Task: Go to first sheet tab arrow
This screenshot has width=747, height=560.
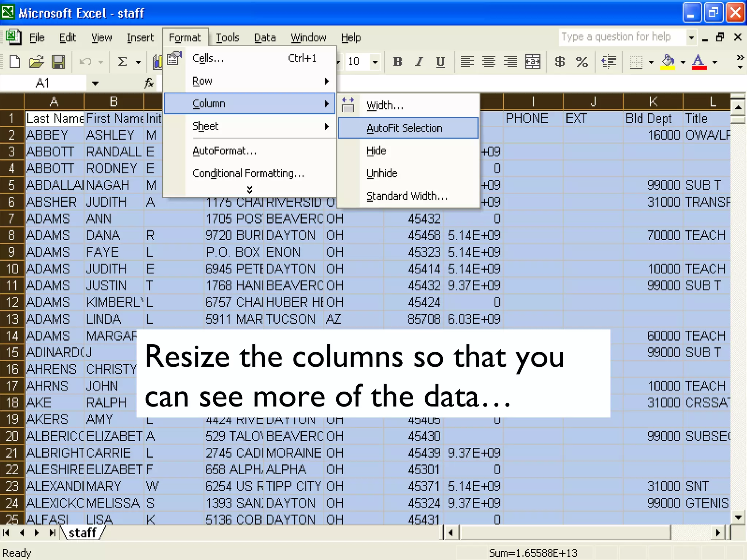Action: click(6, 533)
